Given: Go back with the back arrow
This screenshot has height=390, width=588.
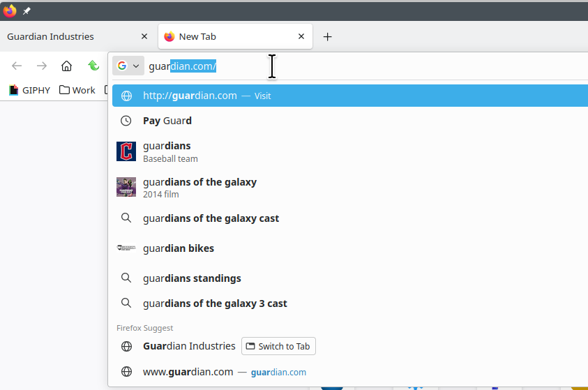Looking at the screenshot, I should (x=17, y=66).
